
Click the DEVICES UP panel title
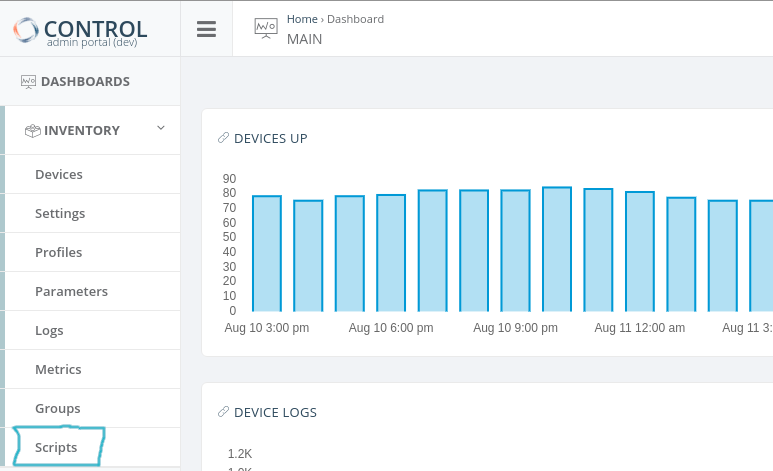270,138
